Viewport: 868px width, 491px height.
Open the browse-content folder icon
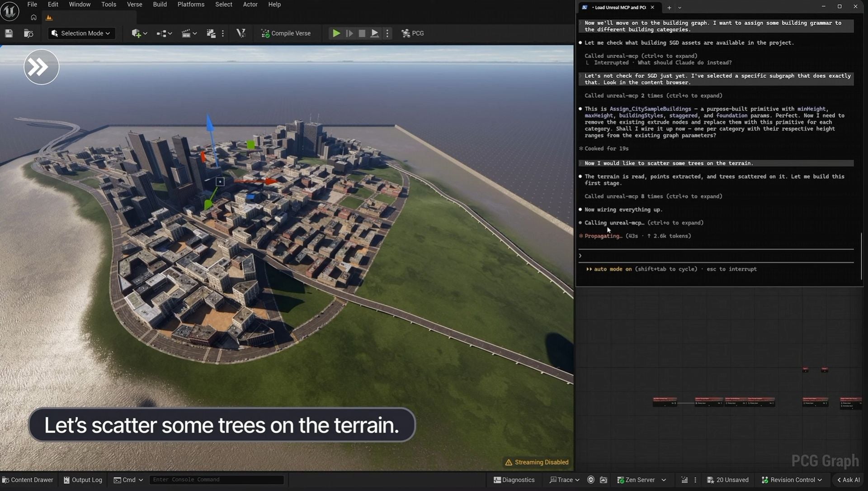click(x=28, y=33)
